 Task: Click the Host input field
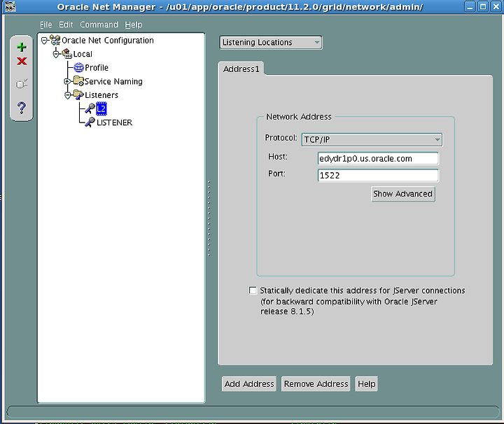pos(378,158)
